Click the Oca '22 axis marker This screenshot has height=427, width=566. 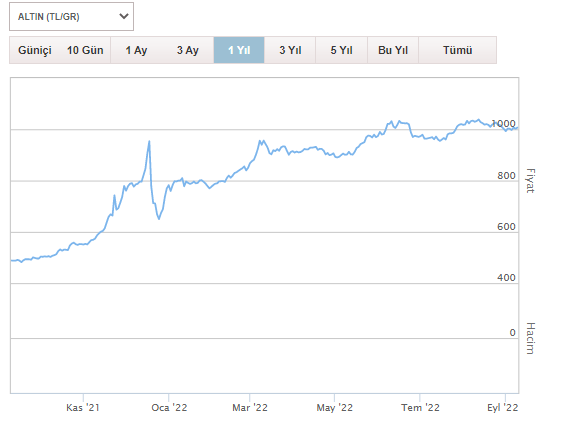169,408
